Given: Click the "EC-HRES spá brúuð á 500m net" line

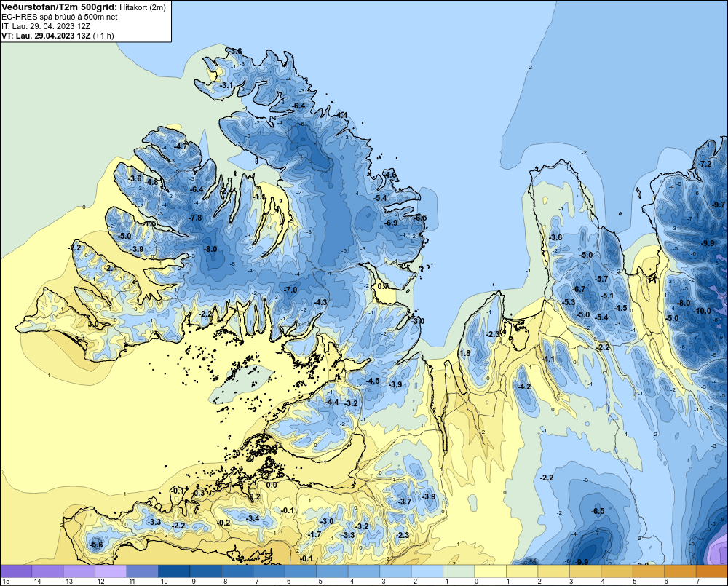Looking at the screenshot, I should 60,17.
